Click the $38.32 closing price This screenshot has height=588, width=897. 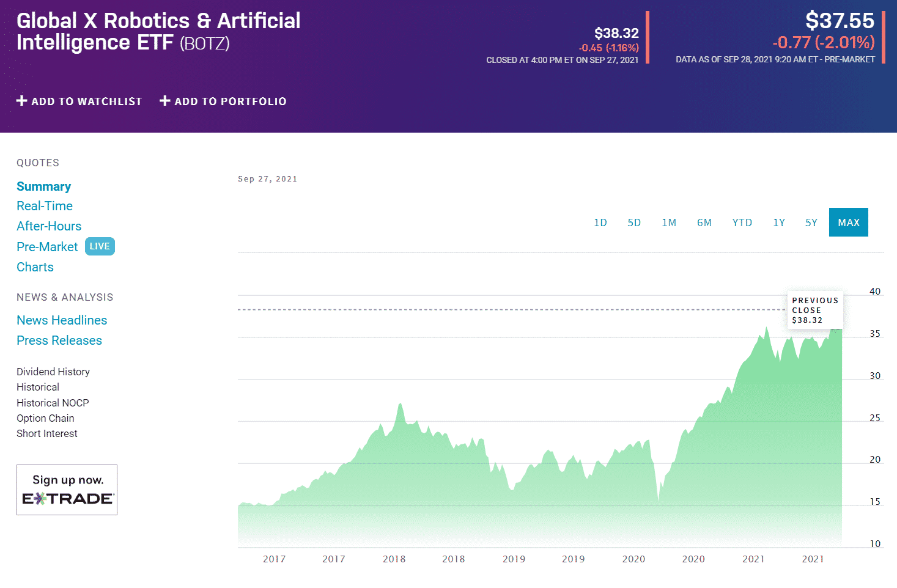pyautogui.click(x=616, y=33)
